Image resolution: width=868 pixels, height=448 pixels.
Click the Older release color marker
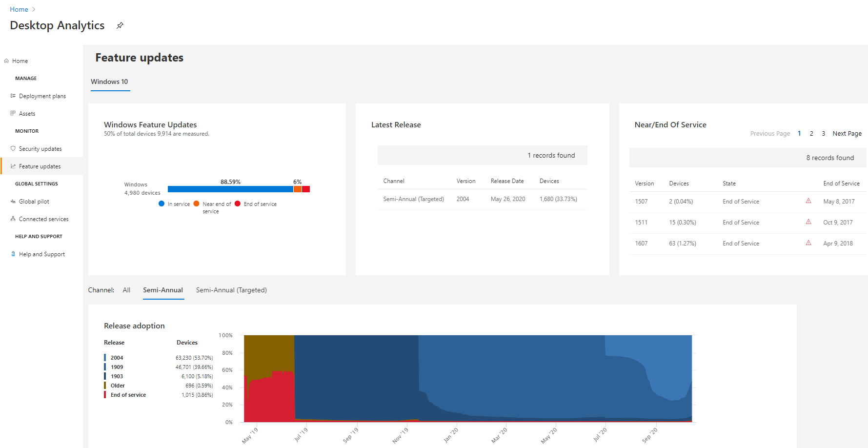point(105,386)
